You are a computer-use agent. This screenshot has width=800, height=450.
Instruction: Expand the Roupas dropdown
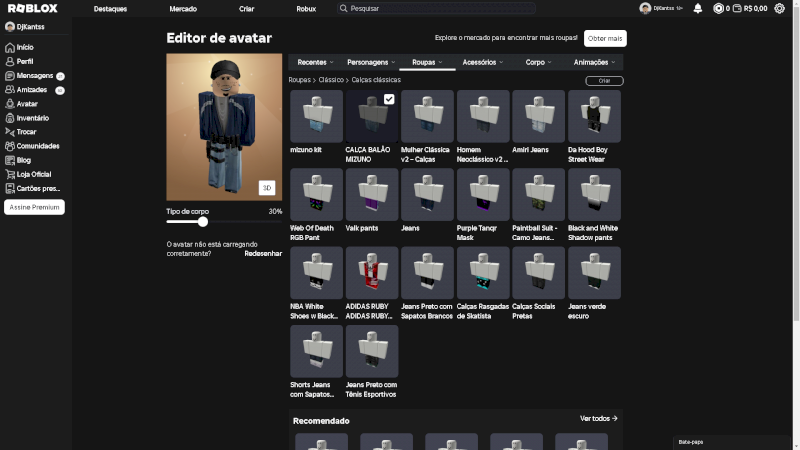(427, 62)
